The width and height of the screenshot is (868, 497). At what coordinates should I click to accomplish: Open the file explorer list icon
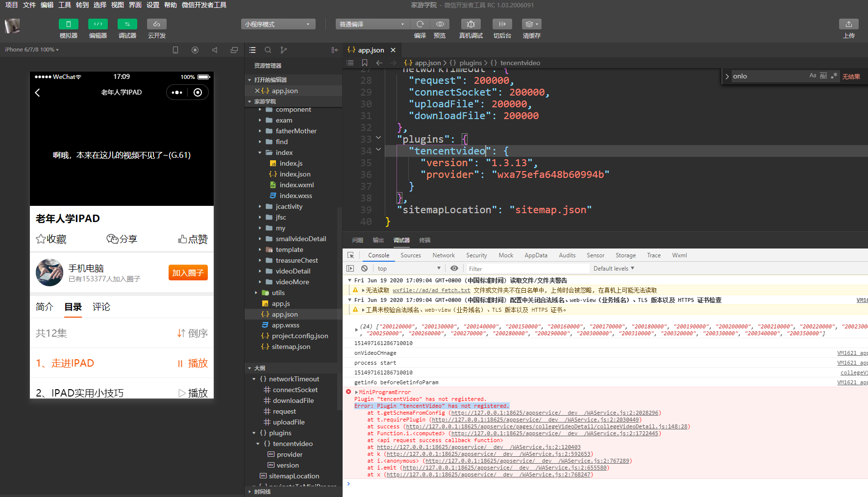click(252, 50)
